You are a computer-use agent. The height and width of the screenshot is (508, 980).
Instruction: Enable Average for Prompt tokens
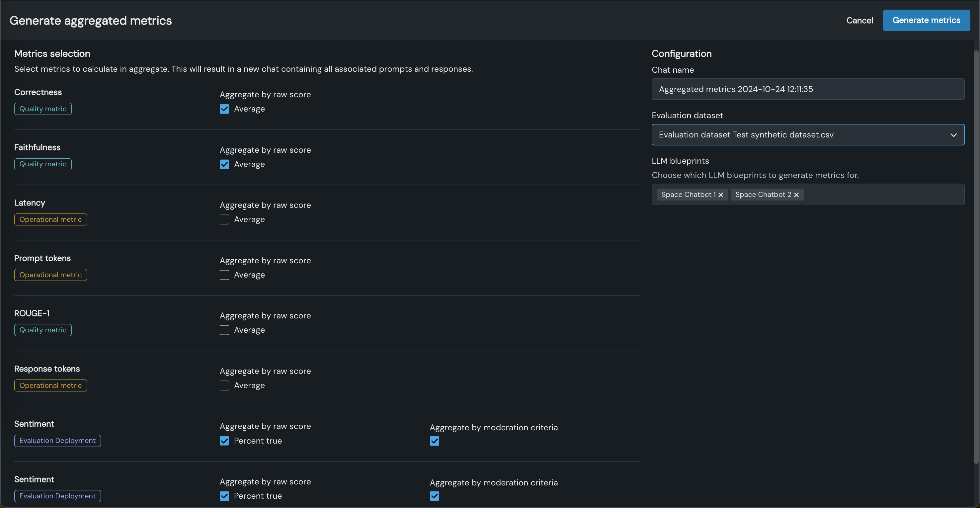224,275
